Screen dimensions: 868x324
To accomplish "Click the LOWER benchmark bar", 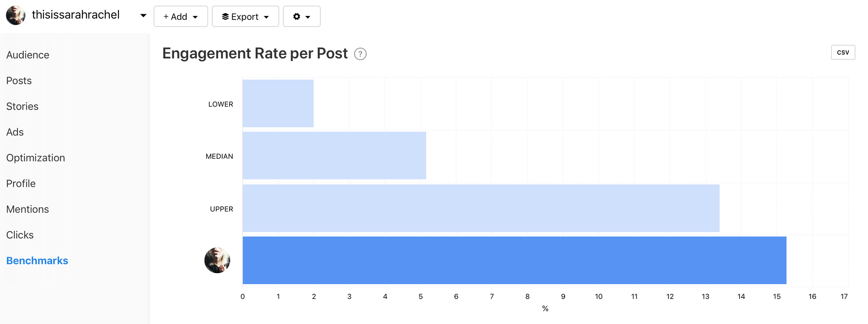I will (x=278, y=103).
